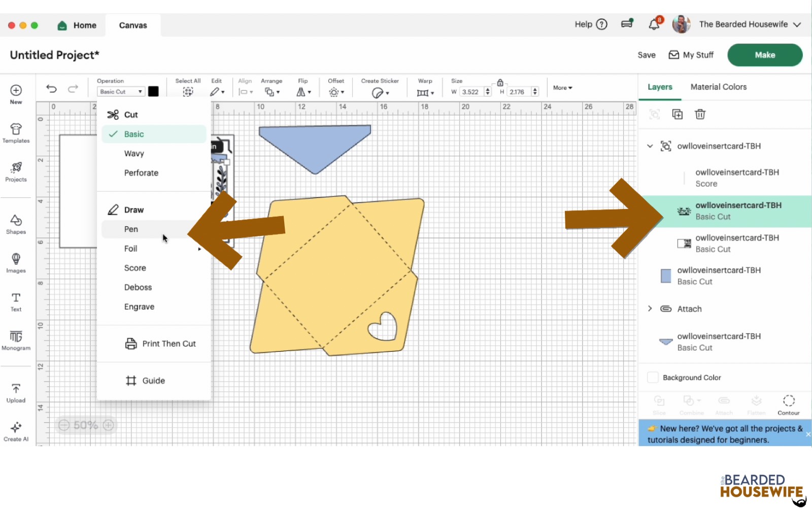Delete selected layer with trash icon
The image size is (812, 516).
click(700, 114)
